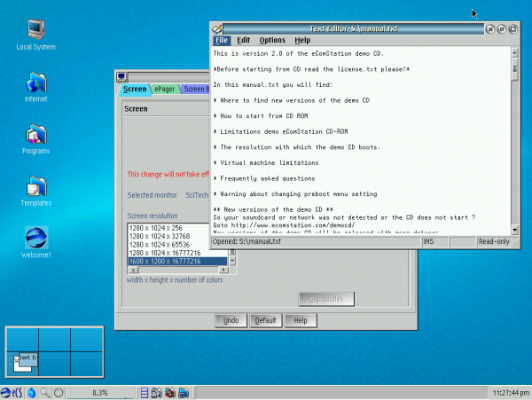Screen dimensions: 532x400
Task: Open the Programs folder icon
Action: point(36,139)
